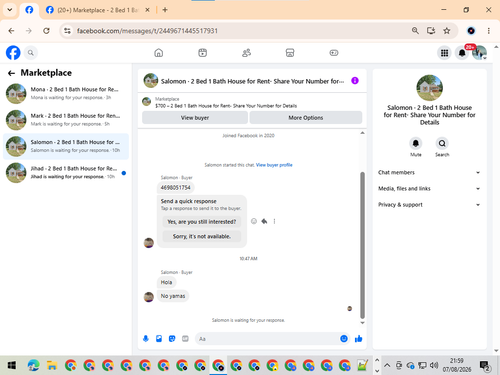The image size is (500, 375).
Task: Open Mark's house rental conversation
Action: (66, 120)
